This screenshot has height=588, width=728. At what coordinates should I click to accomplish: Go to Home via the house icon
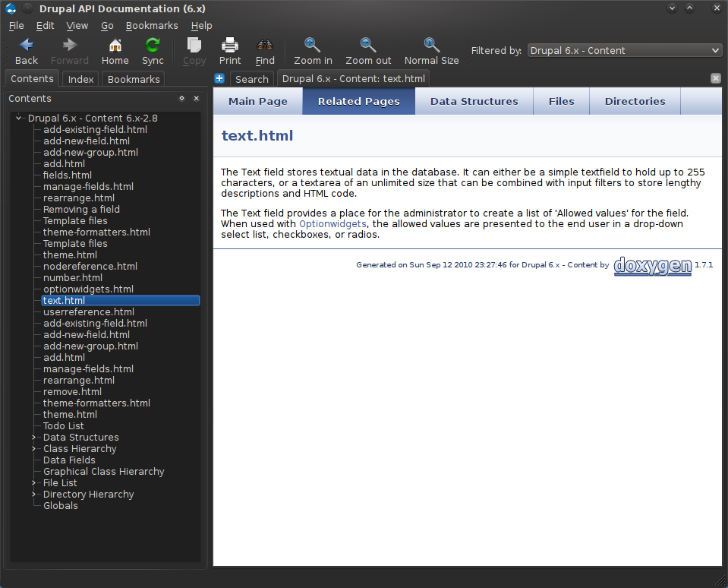tap(115, 45)
